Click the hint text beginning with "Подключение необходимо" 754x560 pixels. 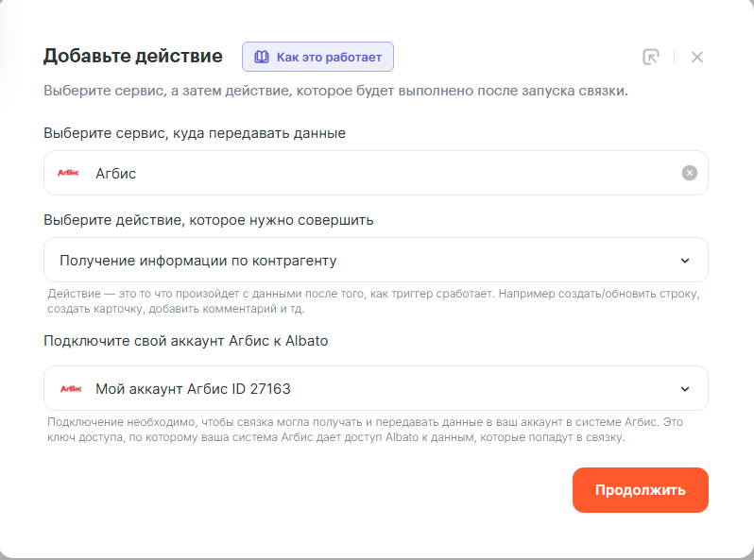coord(364,430)
